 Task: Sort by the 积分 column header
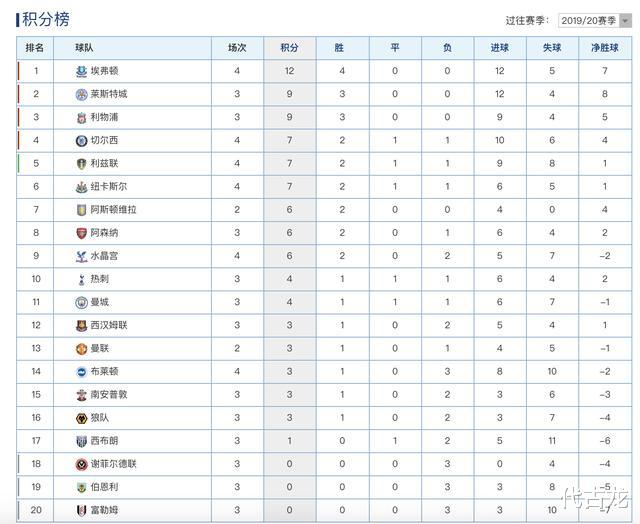click(x=289, y=48)
